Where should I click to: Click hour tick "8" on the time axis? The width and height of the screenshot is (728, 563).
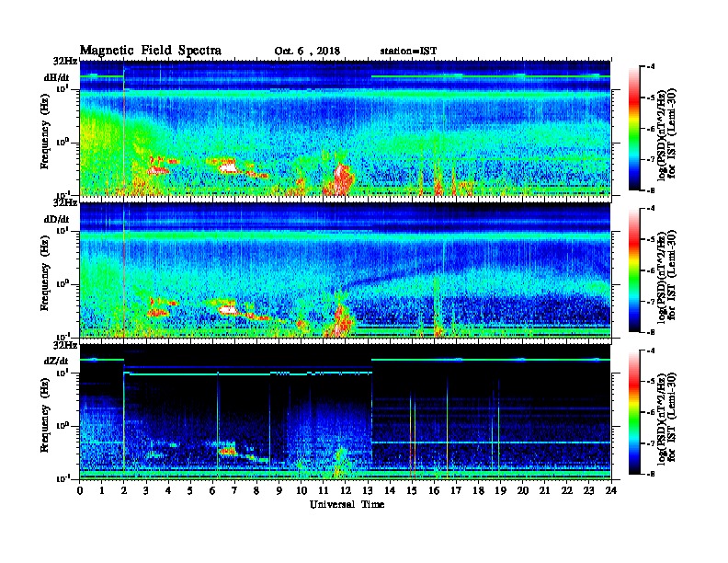point(256,490)
